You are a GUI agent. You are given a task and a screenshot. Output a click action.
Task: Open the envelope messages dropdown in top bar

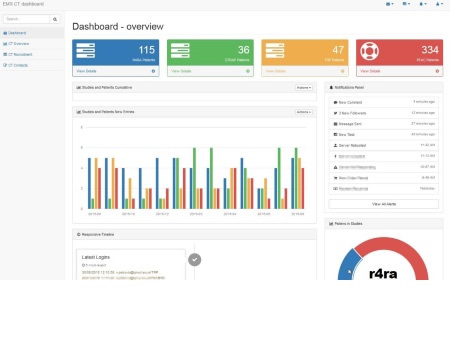coord(390,4)
